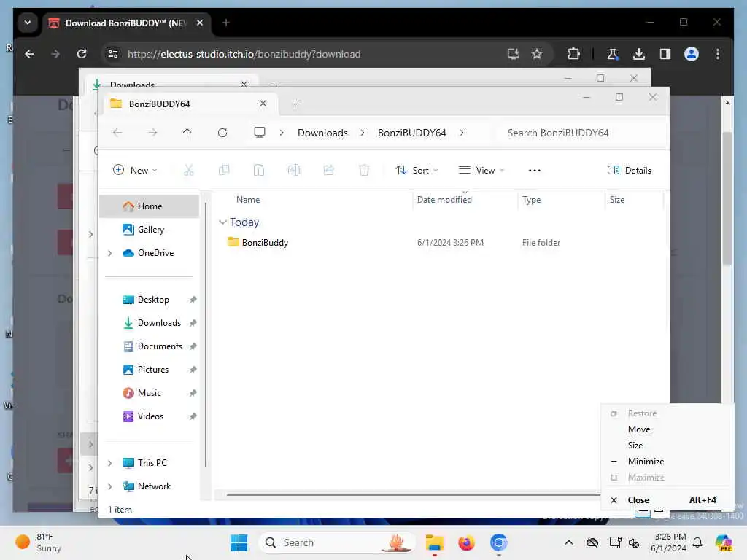Click BonziBUDDY64 in the breadcrumb path
The image size is (747, 560).
click(x=411, y=133)
